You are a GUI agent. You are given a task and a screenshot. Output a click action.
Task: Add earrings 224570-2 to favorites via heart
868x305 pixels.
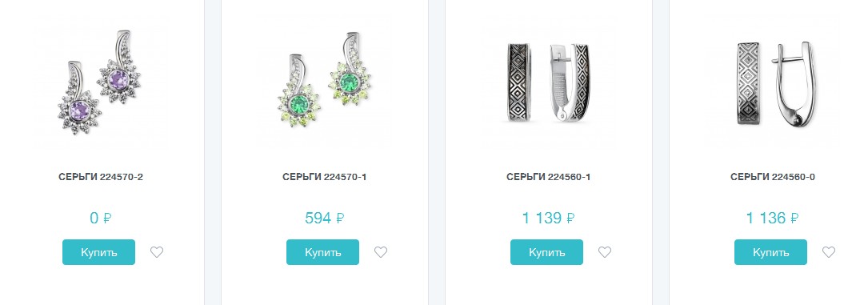[157, 252]
